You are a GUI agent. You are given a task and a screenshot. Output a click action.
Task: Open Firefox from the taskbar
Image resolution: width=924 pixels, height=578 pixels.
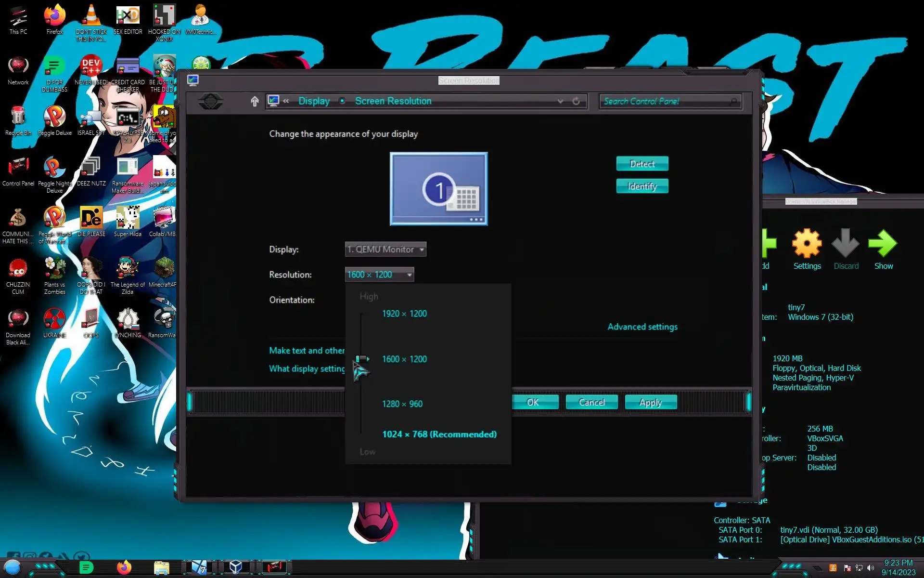tap(124, 567)
